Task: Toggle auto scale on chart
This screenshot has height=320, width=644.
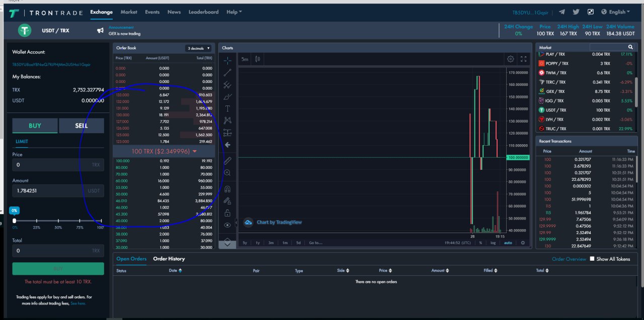Action: [508, 243]
